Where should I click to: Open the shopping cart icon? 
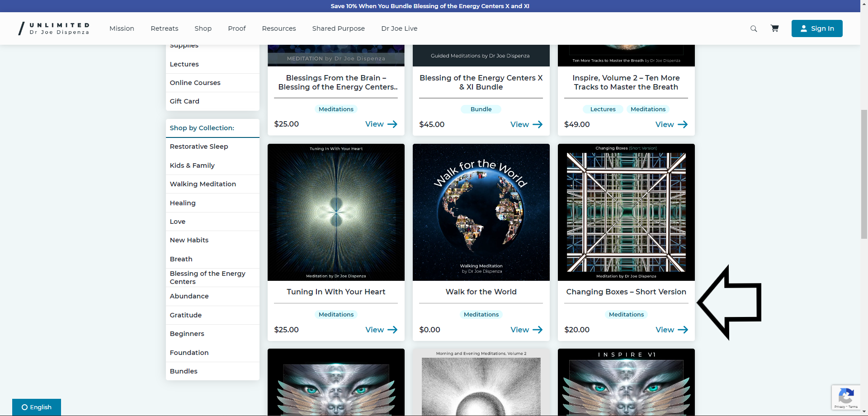(x=774, y=28)
